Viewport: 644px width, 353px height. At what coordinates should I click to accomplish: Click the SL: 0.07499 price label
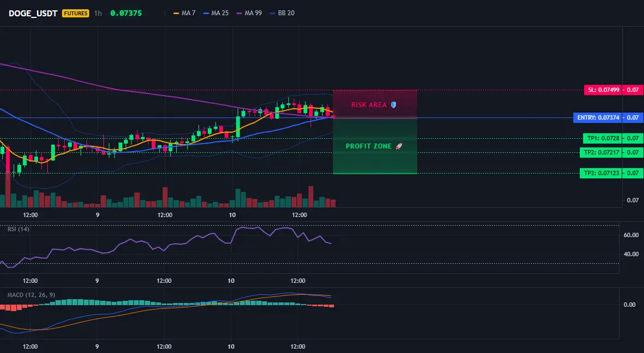click(603, 90)
